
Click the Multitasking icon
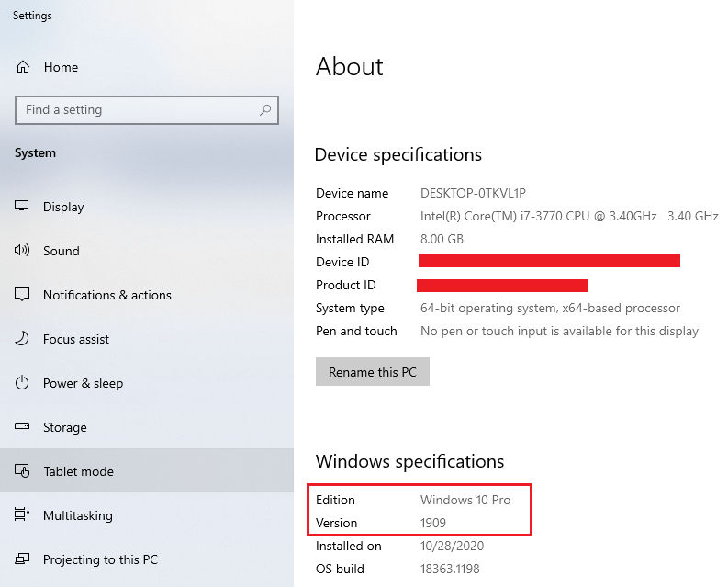[22, 514]
